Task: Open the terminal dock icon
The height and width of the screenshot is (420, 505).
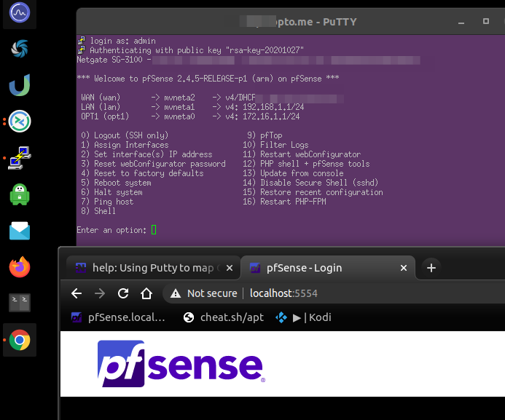Action: pyautogui.click(x=20, y=303)
